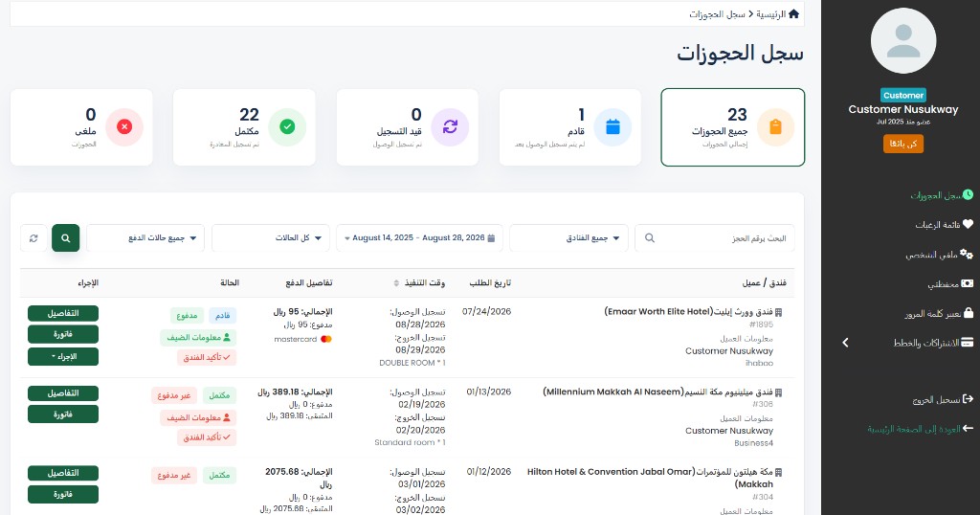The width and height of the screenshot is (980, 515).
Task: Click the Customer role badge under avatar
Action: click(903, 96)
